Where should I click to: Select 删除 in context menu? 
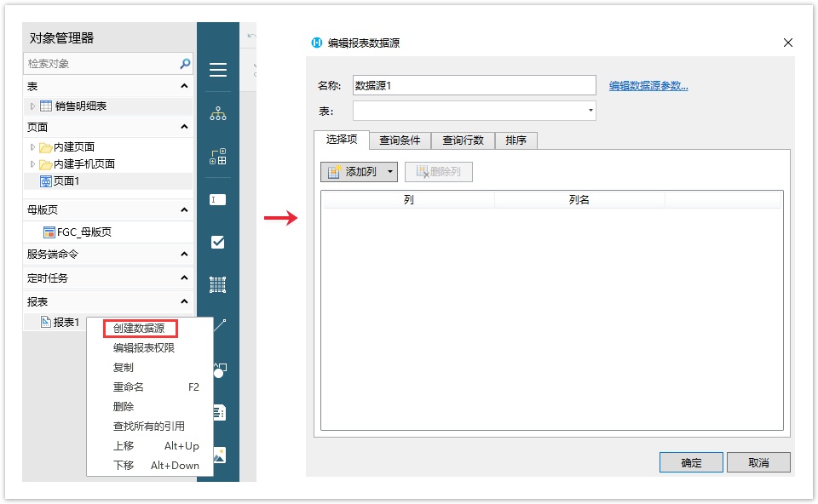pos(150,407)
